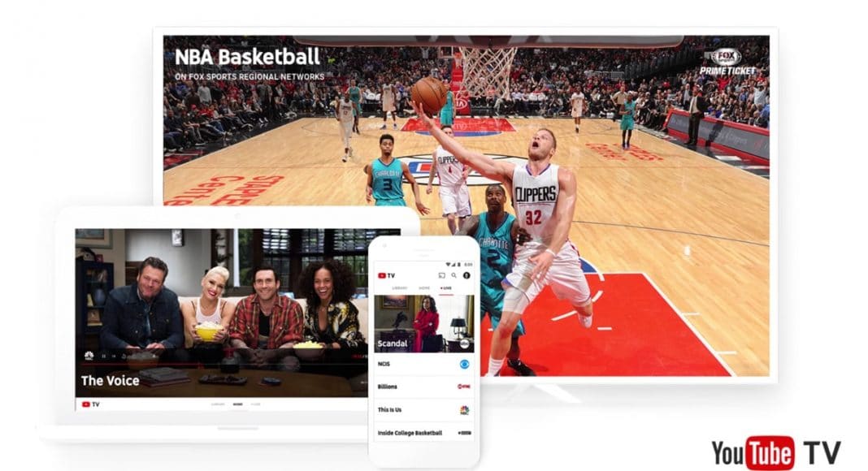Image resolution: width=868 pixels, height=471 pixels.
Task: Tap the cast icon on the phone
Action: click(x=442, y=274)
